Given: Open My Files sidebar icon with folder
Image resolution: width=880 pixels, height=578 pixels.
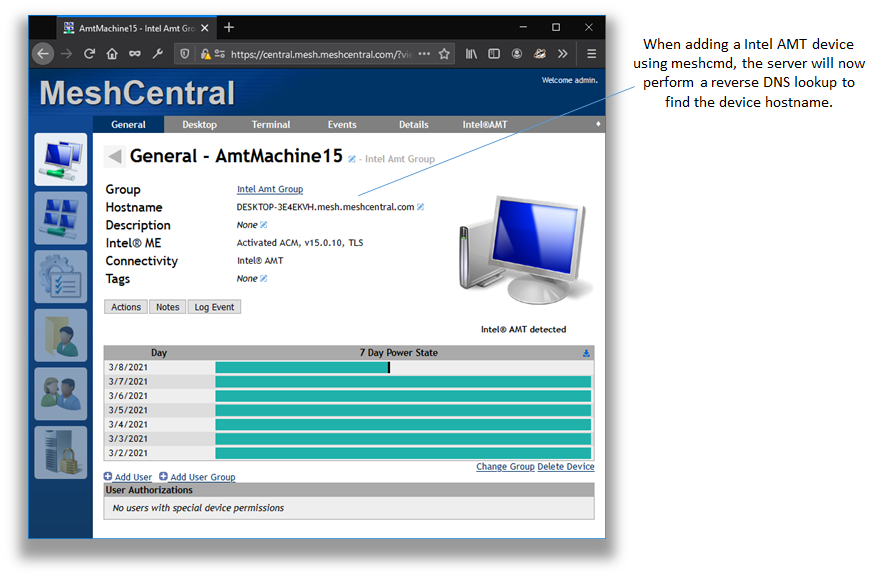Looking at the screenshot, I should click(61, 335).
